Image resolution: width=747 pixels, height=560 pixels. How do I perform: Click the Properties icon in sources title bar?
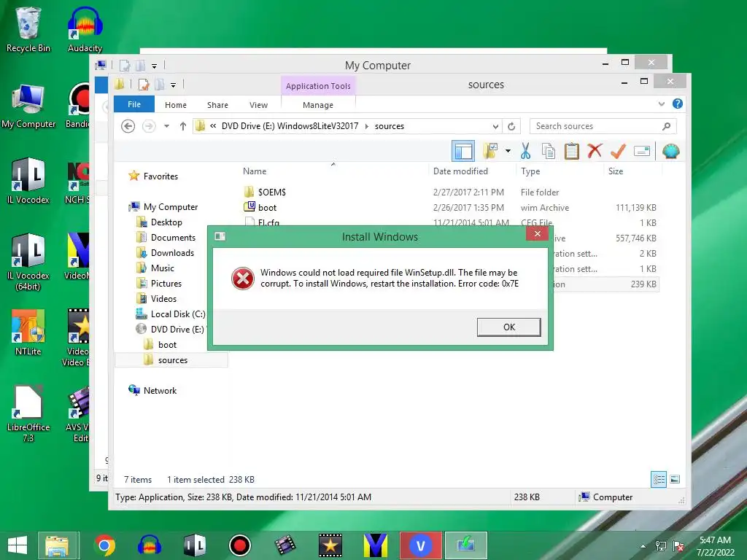(144, 85)
